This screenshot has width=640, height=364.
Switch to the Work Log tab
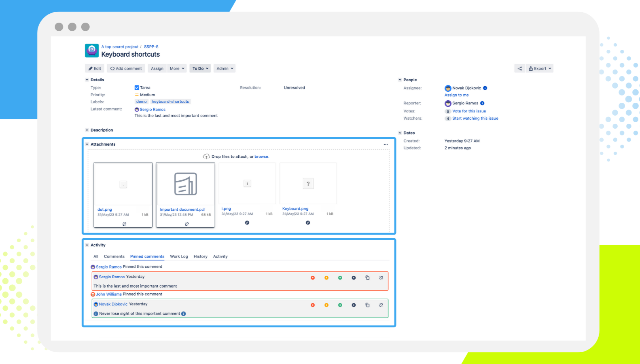pos(179,256)
